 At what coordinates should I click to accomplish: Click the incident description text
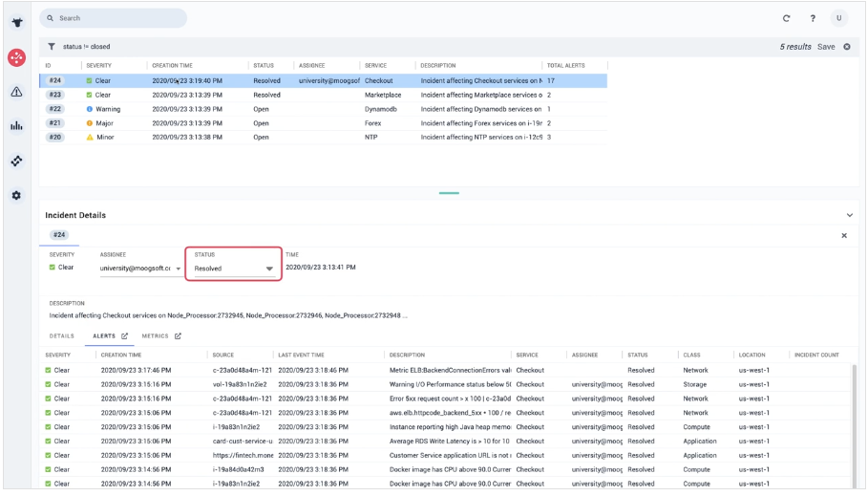click(228, 315)
